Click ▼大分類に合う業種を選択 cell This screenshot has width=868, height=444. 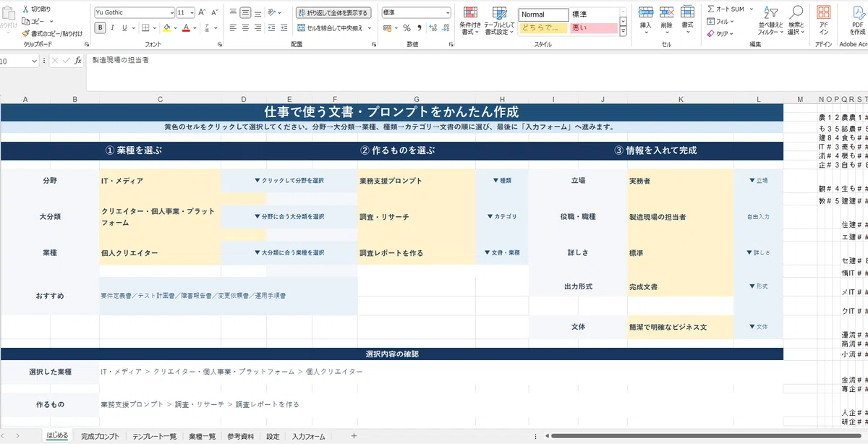[x=289, y=253]
